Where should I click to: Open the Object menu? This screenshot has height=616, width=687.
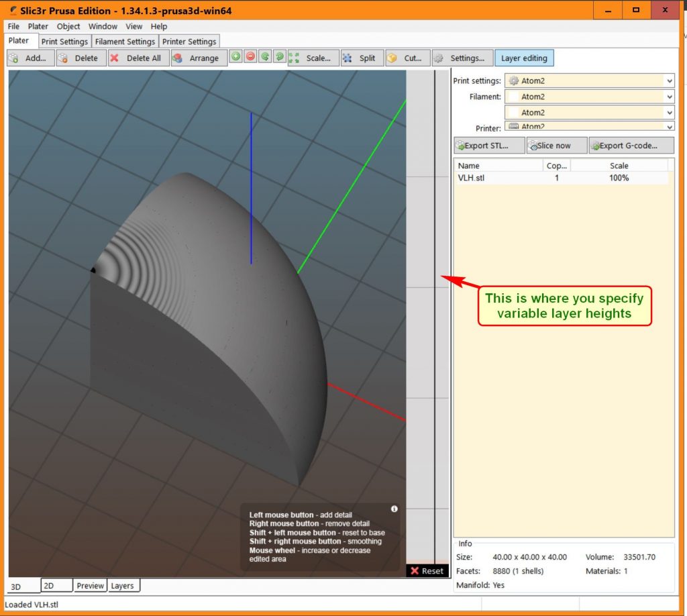[68, 26]
